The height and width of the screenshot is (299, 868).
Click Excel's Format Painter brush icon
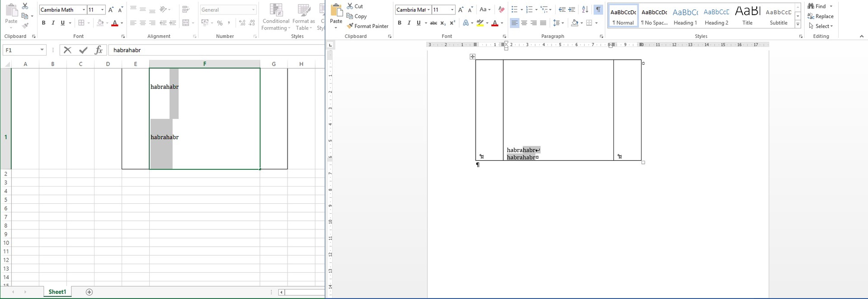pyautogui.click(x=25, y=25)
